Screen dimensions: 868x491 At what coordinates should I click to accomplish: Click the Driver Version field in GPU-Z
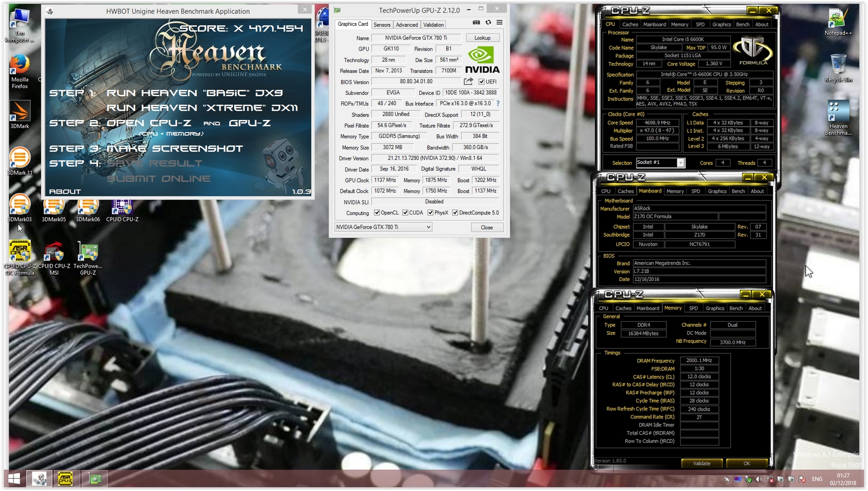(x=435, y=158)
